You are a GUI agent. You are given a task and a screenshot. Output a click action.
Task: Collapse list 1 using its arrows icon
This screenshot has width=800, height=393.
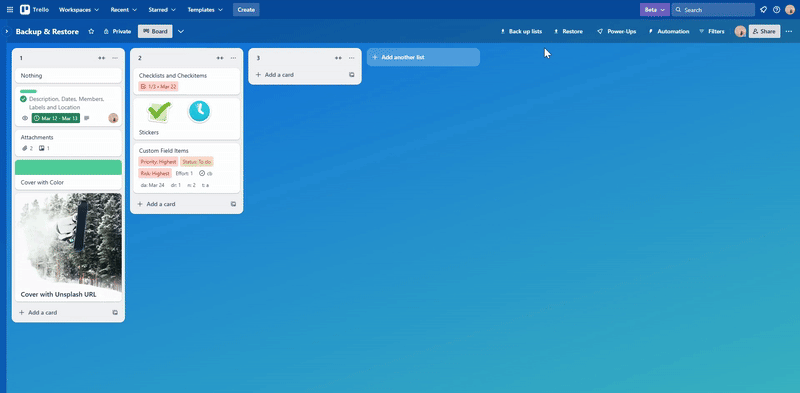[102, 58]
